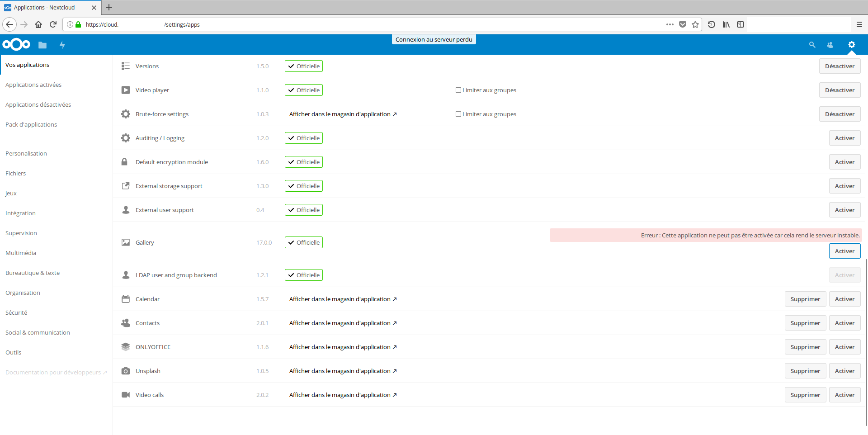Go to Pack d'applications section
Viewport: 868px width, 435px height.
coord(31,124)
